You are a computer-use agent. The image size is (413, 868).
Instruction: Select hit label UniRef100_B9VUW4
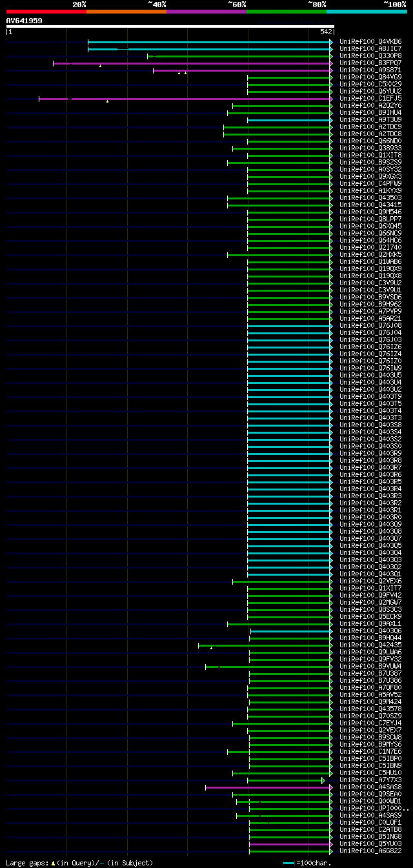tap(370, 667)
